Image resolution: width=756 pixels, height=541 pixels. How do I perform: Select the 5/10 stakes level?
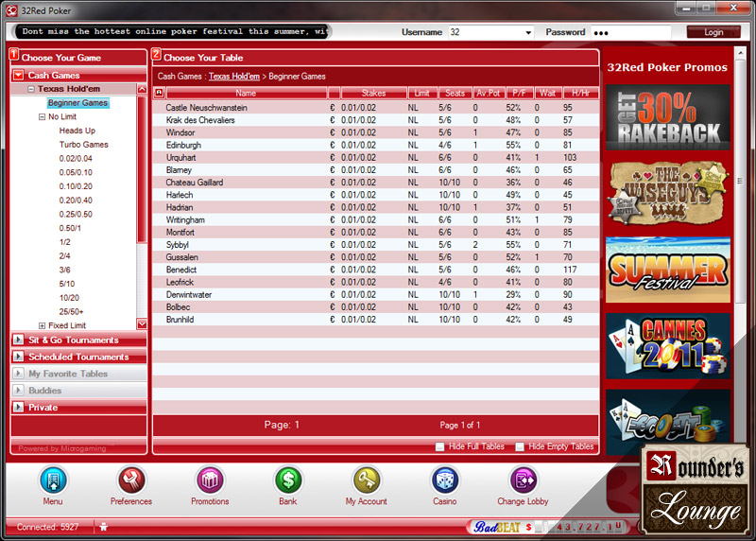(67, 284)
